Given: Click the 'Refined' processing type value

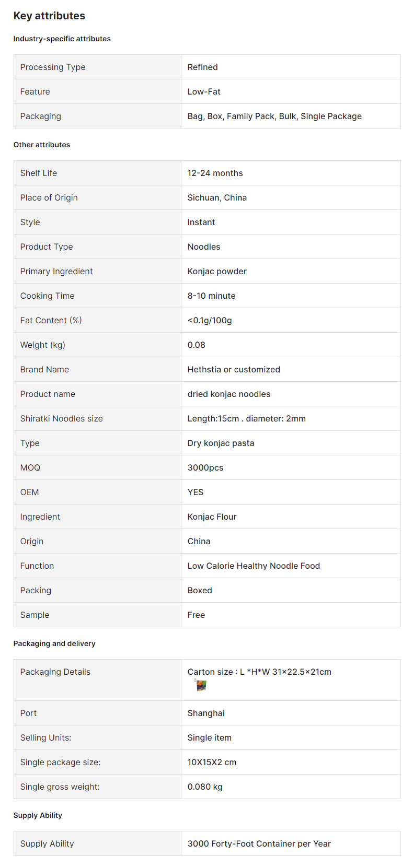Looking at the screenshot, I should (203, 67).
